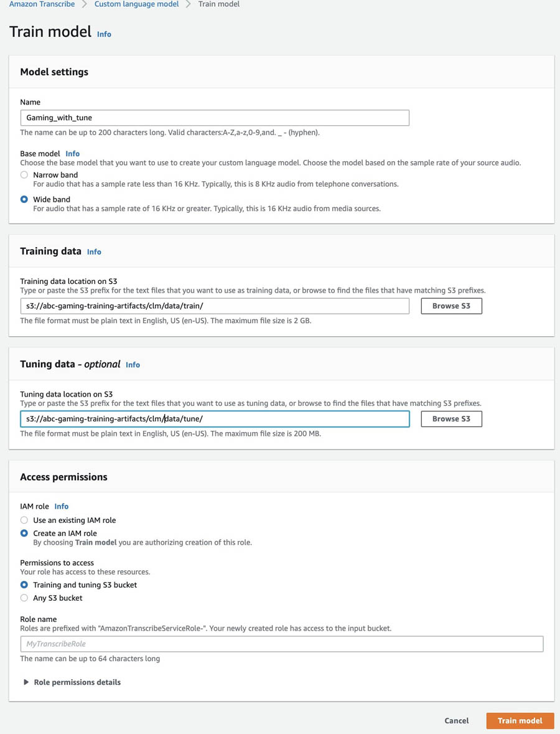Browse S3 for tuning data
This screenshot has width=560, height=734.
click(451, 419)
